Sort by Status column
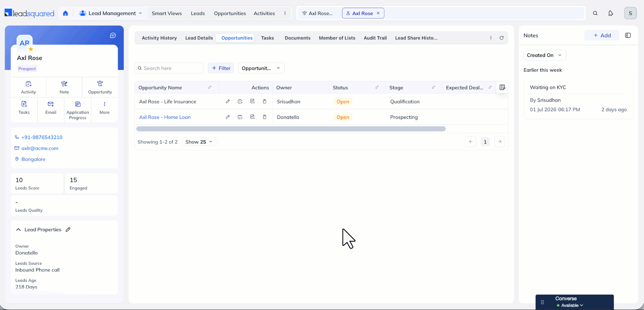The image size is (644, 310). [377, 87]
